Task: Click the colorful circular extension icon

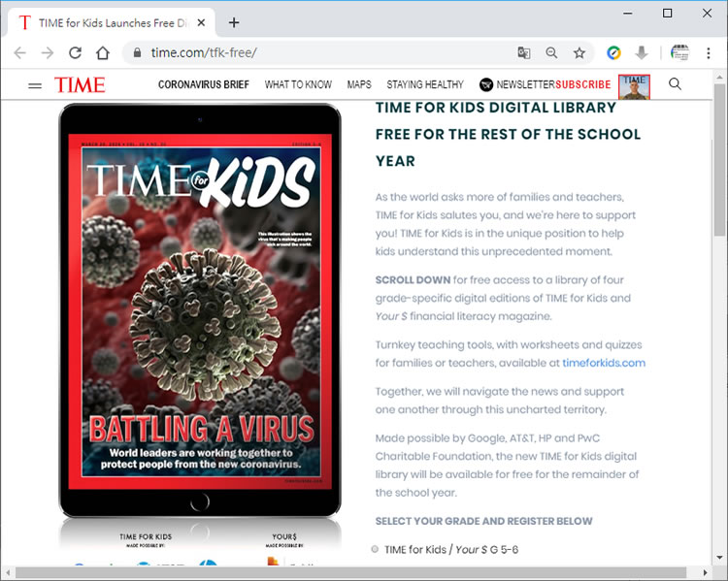Action: coord(613,53)
